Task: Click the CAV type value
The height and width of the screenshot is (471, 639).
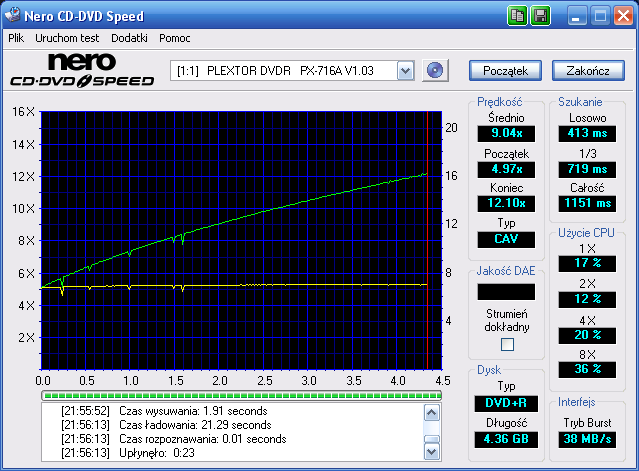Action: tap(506, 239)
